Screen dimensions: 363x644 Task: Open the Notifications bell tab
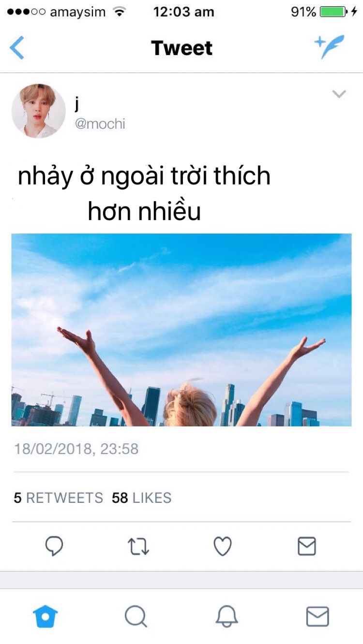(227, 616)
